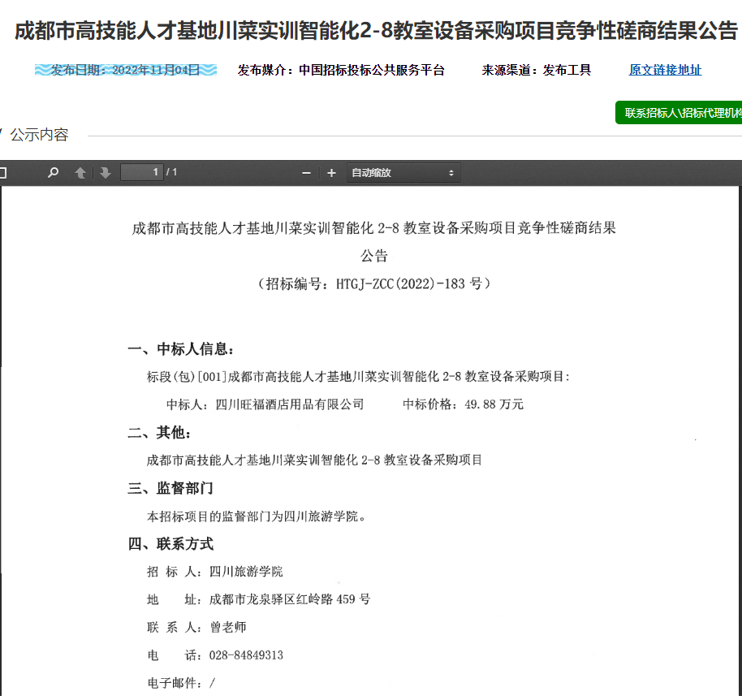The width and height of the screenshot is (742, 700).
Task: Open the PDF find search icon
Action: click(x=54, y=172)
